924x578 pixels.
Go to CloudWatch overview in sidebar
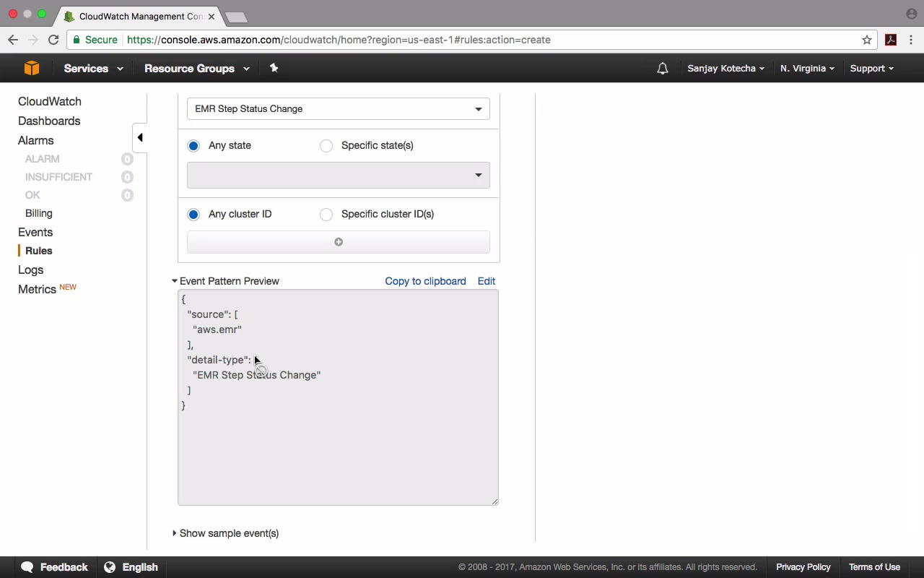(x=50, y=102)
